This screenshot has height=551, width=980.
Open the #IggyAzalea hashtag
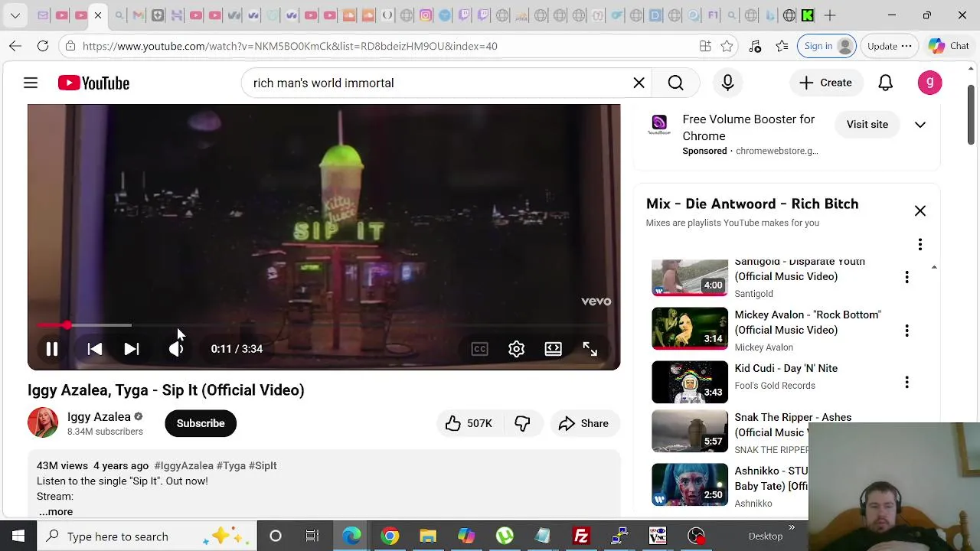(x=184, y=465)
